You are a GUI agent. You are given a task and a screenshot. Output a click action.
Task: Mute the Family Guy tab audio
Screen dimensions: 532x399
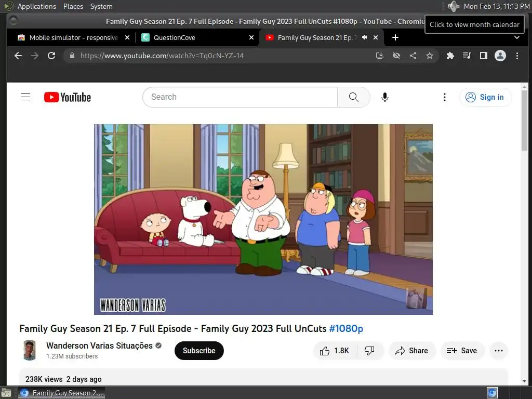(364, 37)
